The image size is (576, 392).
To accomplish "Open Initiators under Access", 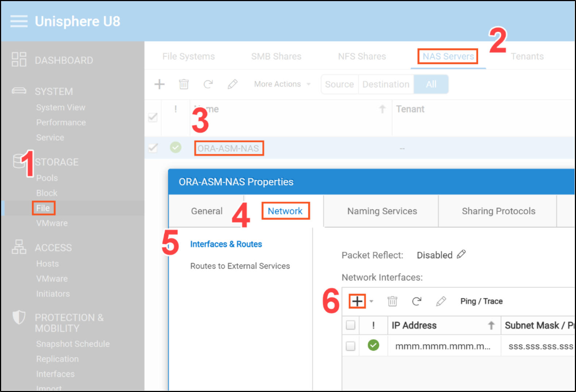I will 53,294.
